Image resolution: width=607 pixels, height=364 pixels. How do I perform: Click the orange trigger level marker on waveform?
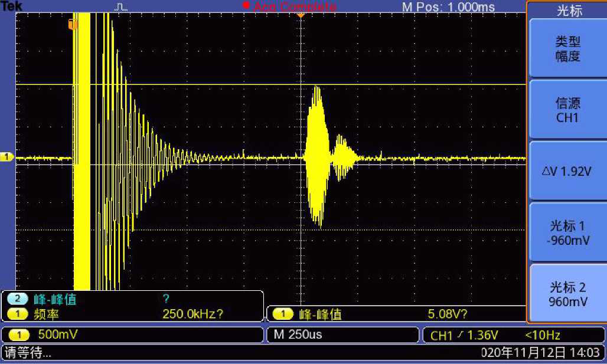(73, 24)
